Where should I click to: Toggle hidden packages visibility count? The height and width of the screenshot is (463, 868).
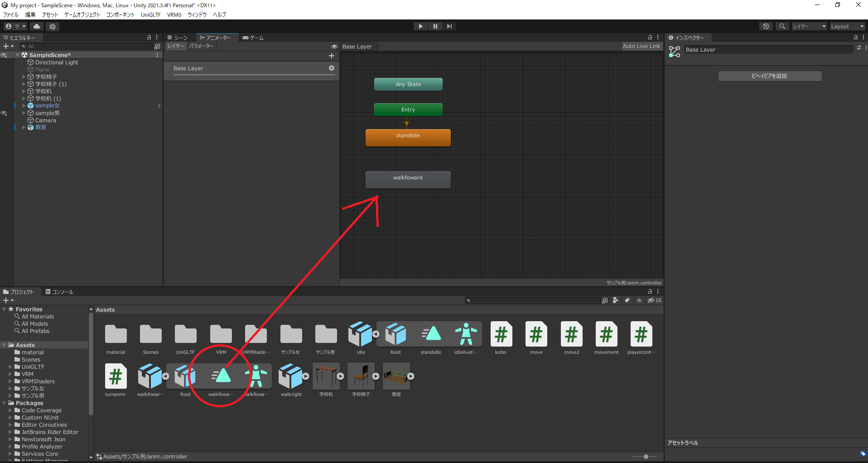654,300
